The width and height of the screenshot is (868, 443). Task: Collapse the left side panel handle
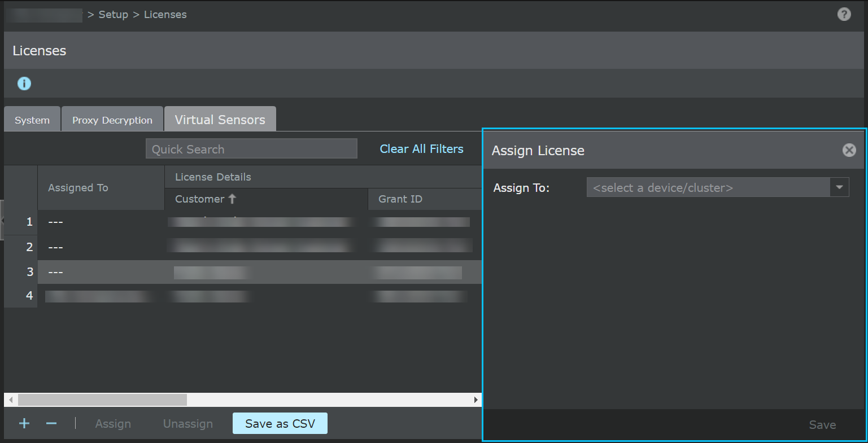coord(2,220)
